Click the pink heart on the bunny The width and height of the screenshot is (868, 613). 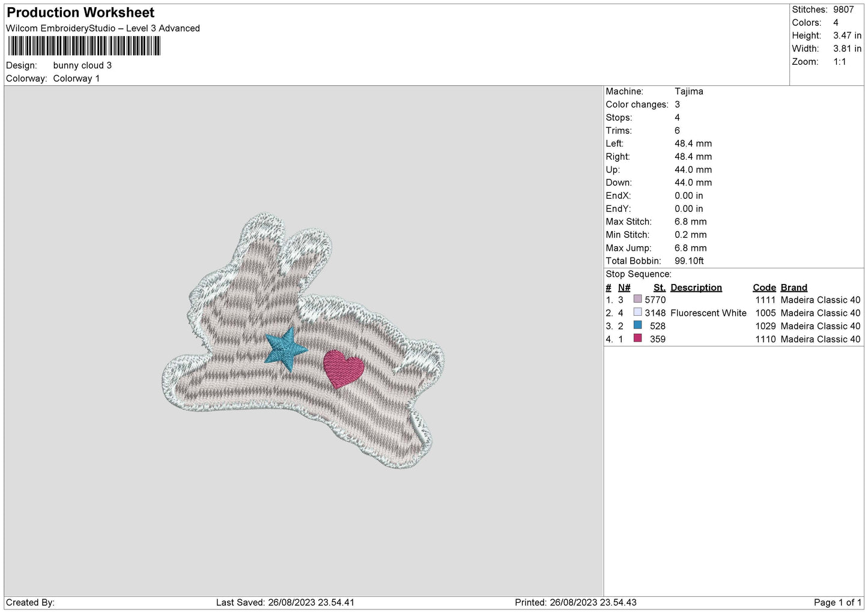click(x=344, y=369)
